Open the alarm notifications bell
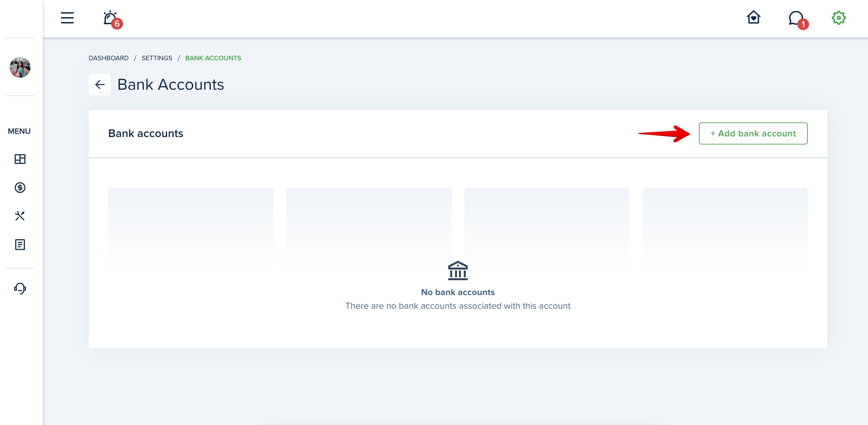This screenshot has height=425, width=868. 110,18
